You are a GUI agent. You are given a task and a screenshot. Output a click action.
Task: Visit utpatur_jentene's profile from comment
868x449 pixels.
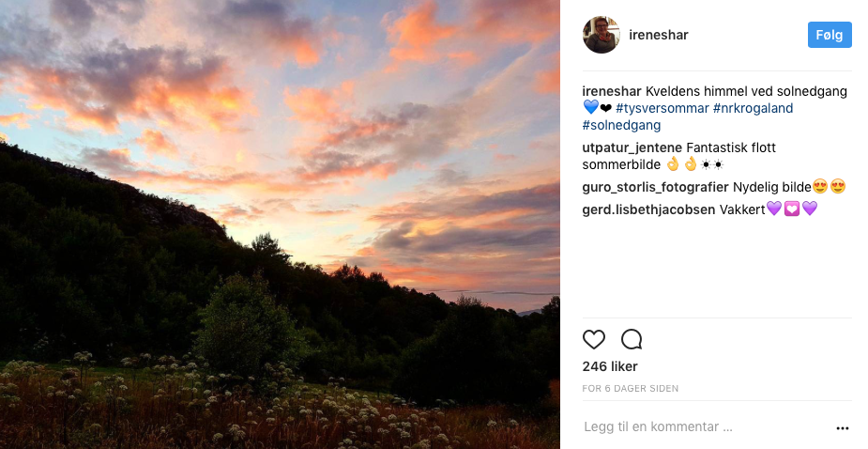tap(632, 147)
